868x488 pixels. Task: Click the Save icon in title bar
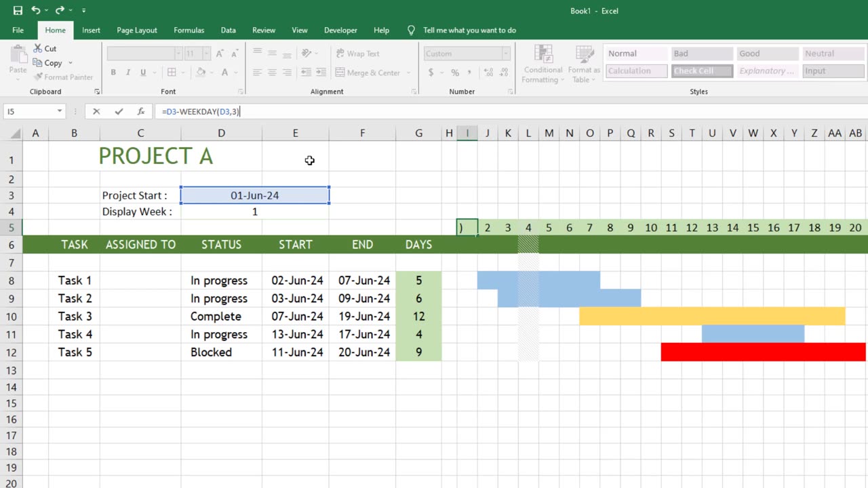[x=18, y=10]
